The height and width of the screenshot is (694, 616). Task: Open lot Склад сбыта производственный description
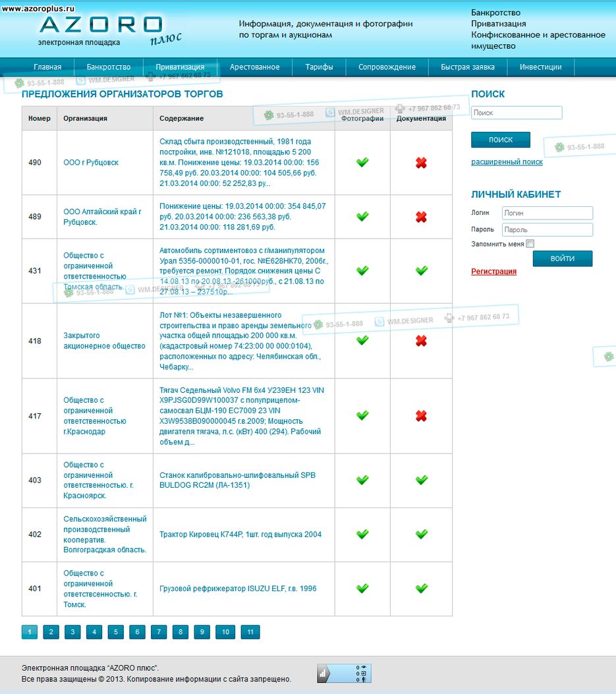coord(239,162)
